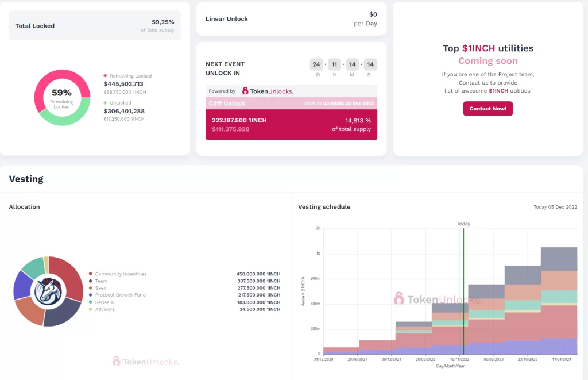Toggle the Advisors legend entry
This screenshot has height=380, width=588.
tap(105, 309)
